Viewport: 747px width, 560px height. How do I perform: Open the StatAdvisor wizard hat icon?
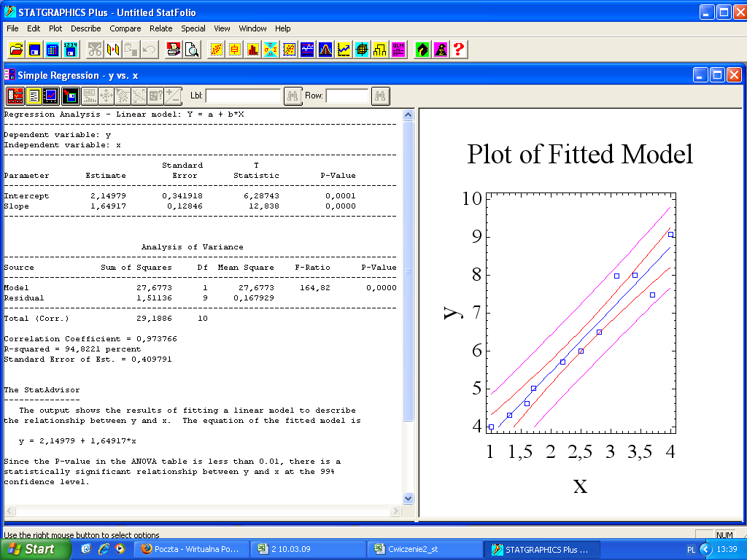pyautogui.click(x=441, y=50)
